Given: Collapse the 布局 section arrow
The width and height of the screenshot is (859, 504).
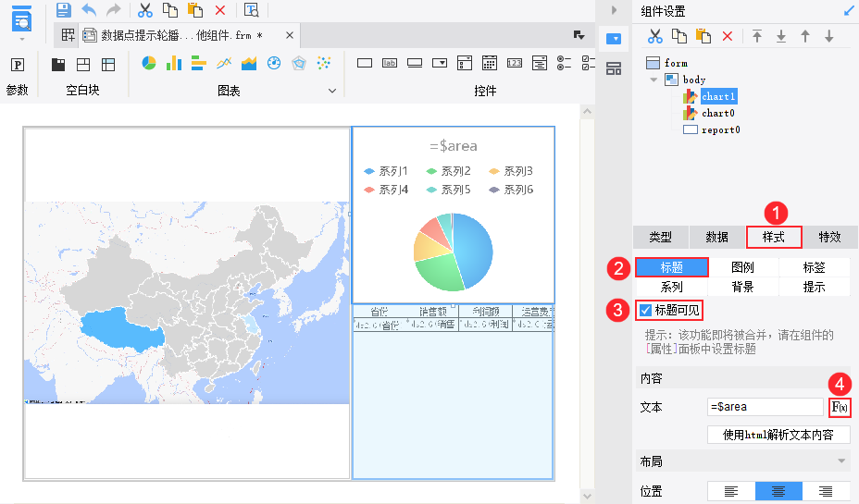Looking at the screenshot, I should click(841, 461).
